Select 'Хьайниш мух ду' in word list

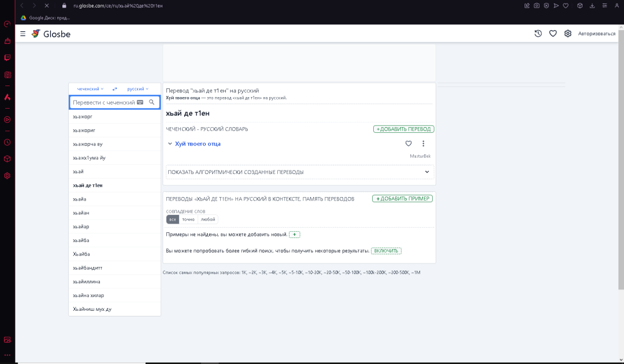[114, 309]
